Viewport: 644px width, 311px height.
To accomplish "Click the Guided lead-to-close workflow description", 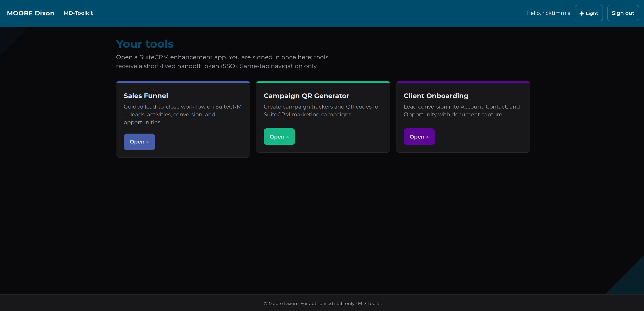I will pos(183,114).
